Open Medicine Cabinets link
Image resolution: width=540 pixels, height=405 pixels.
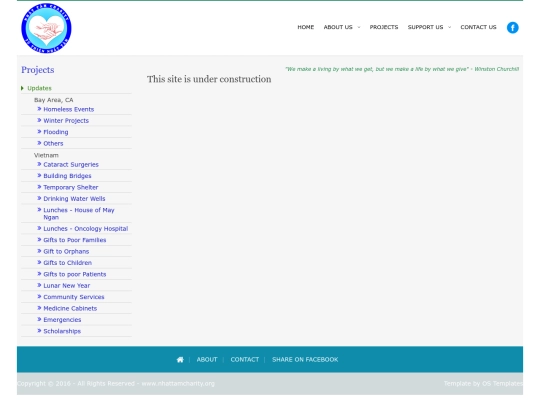pyautogui.click(x=70, y=308)
